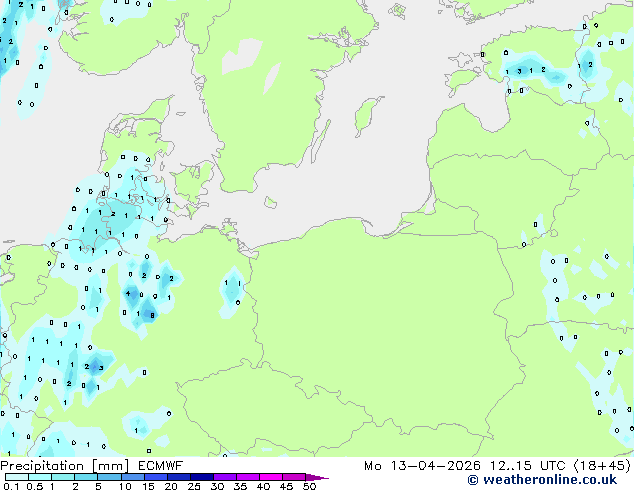This screenshot has height=490, width=634.
Task: Click the 5–10 mm legend color box
Action: coord(109,477)
